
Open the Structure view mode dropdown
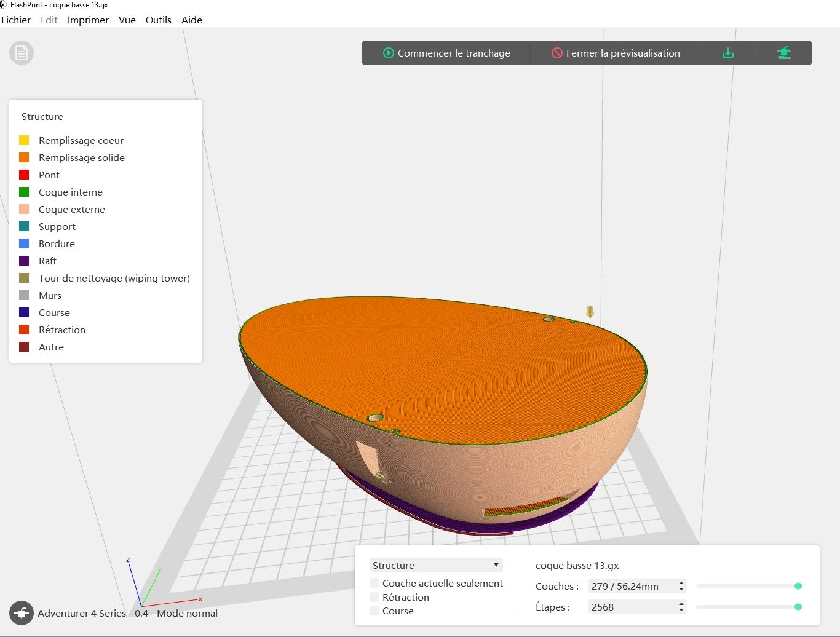436,565
